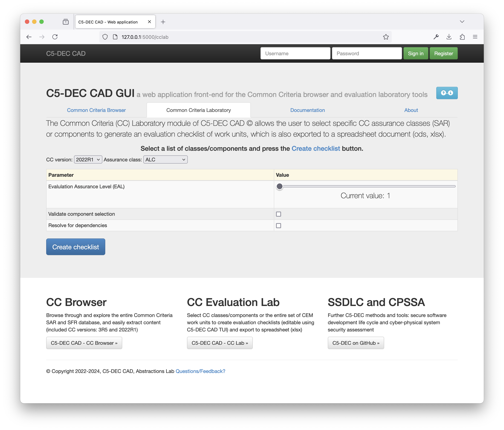Click the Create checklist text link

[x=316, y=149]
